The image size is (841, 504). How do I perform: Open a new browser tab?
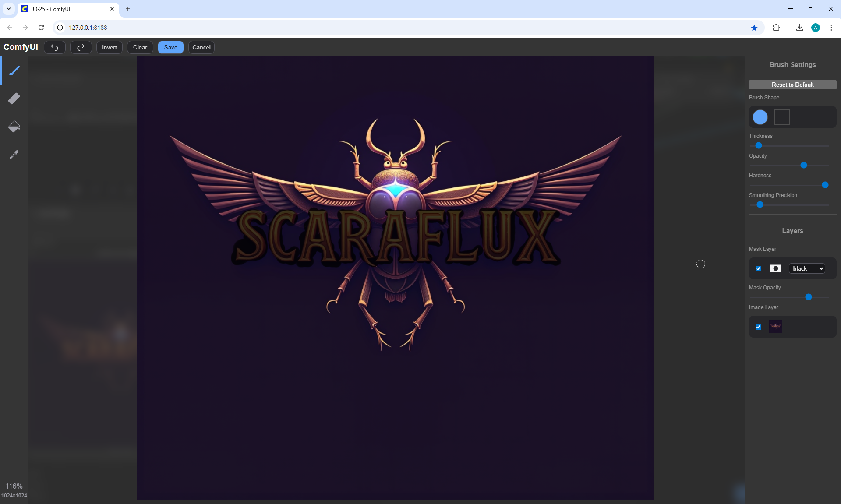pyautogui.click(x=128, y=9)
